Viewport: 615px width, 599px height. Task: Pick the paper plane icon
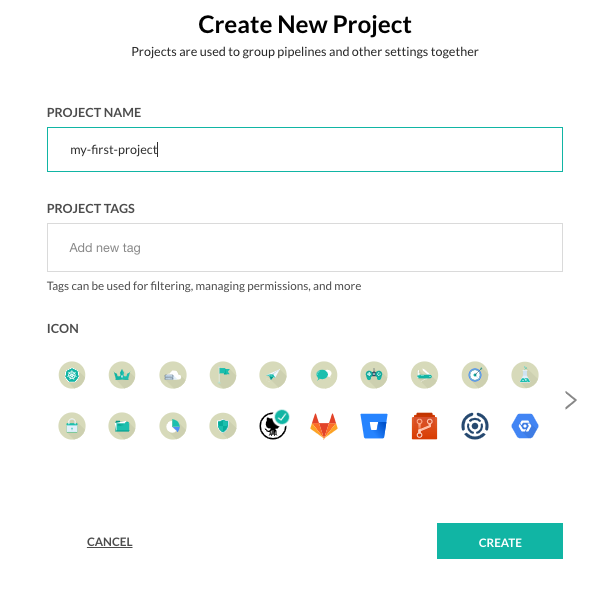pos(273,375)
